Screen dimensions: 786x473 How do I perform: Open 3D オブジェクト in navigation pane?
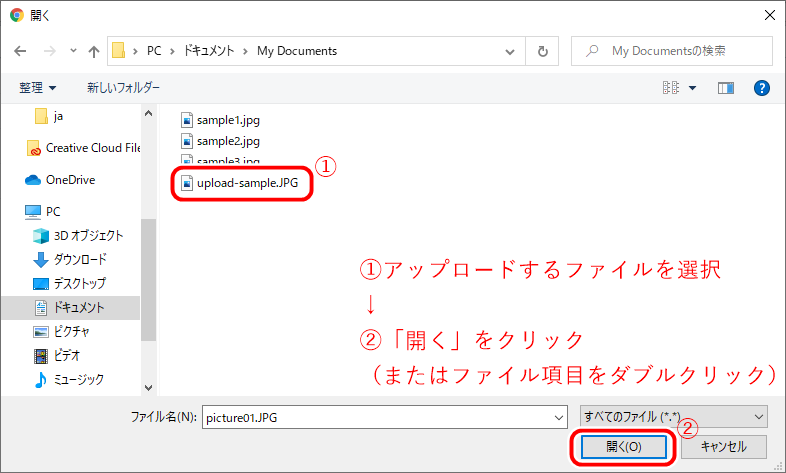(87, 236)
